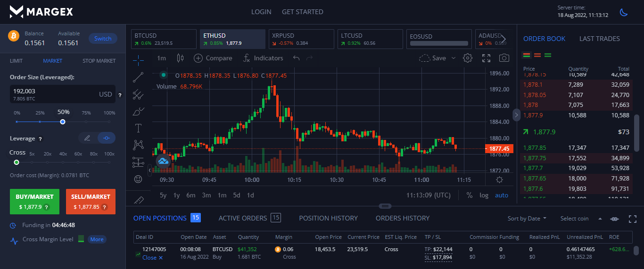The width and height of the screenshot is (644, 269).
Task: Open the emoji icons tool
Action: coord(138,179)
